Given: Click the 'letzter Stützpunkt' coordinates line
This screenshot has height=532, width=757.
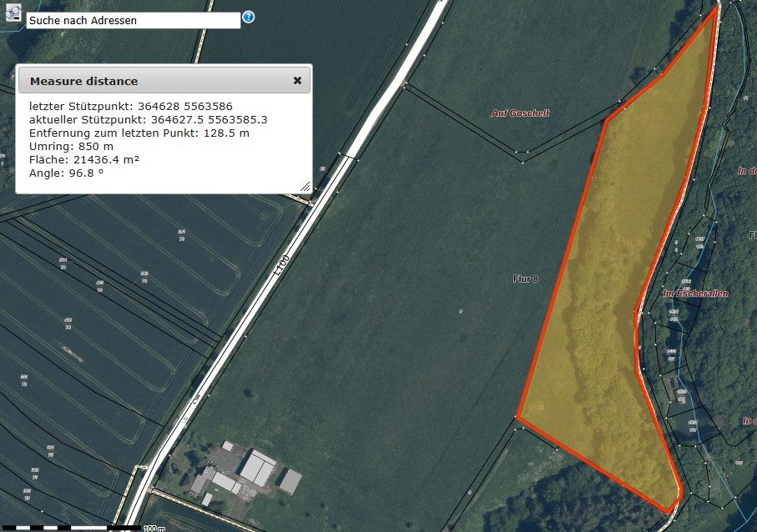Looking at the screenshot, I should coord(131,106).
